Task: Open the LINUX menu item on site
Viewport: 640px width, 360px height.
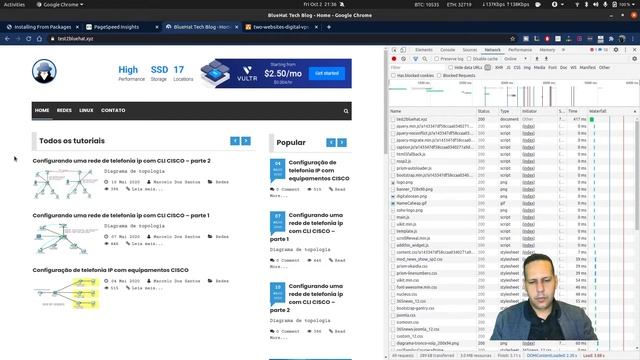Action: pos(86,111)
